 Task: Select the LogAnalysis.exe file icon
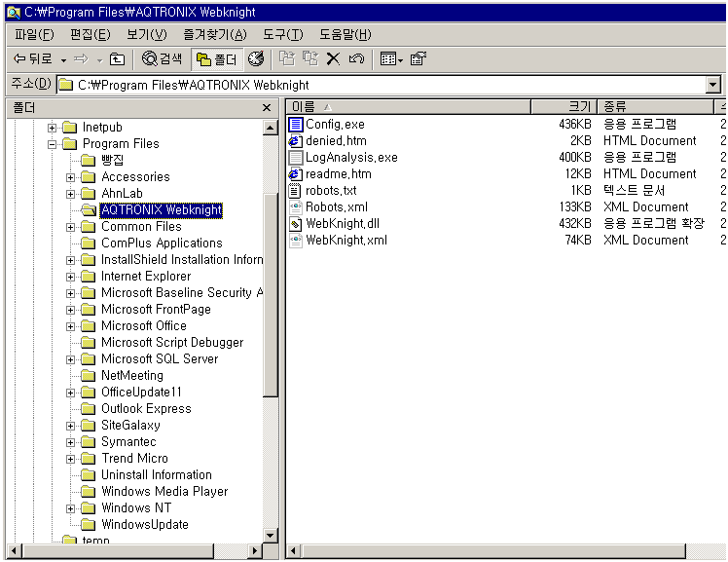click(x=295, y=158)
